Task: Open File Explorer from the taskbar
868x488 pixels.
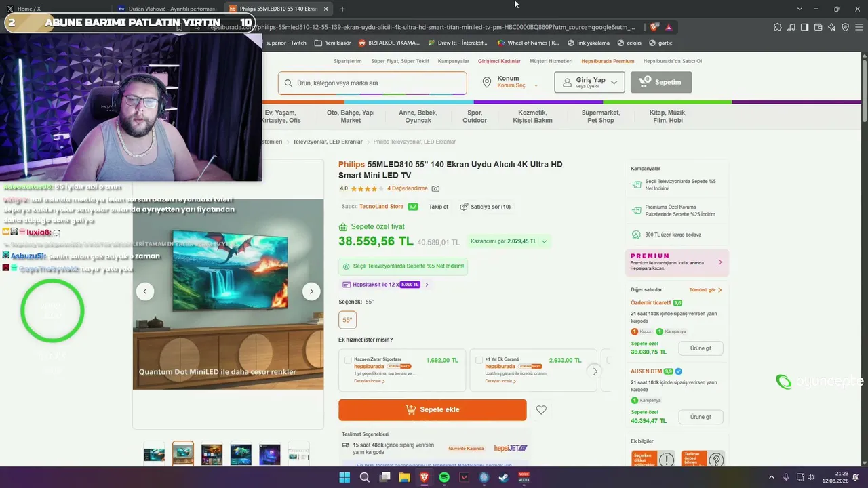Action: pyautogui.click(x=404, y=477)
